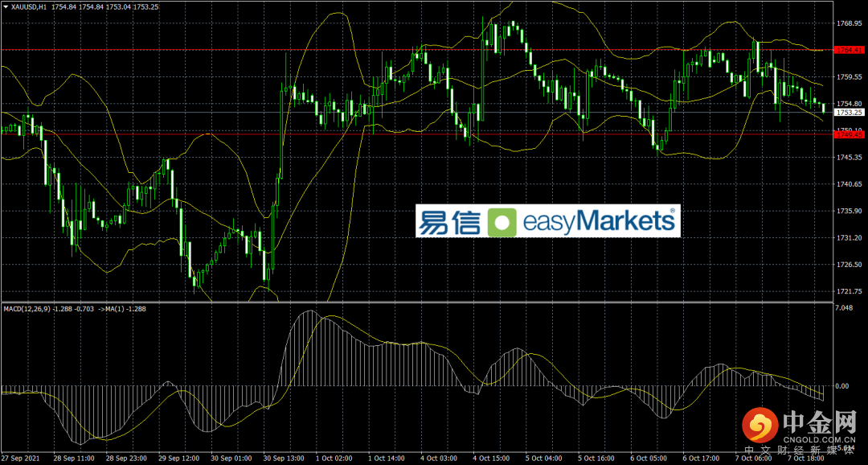The width and height of the screenshot is (868, 465).
Task: Select the red 1749.45 support price label
Action: pyautogui.click(x=850, y=134)
